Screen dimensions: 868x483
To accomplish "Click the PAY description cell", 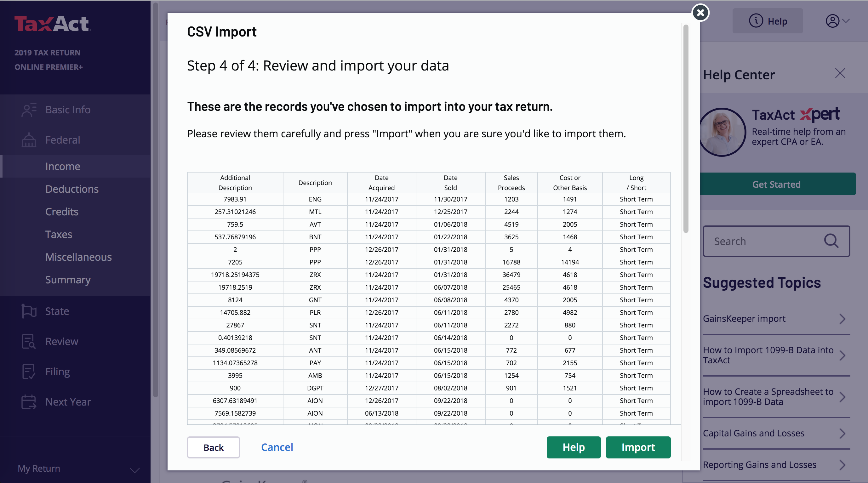I will 315,363.
